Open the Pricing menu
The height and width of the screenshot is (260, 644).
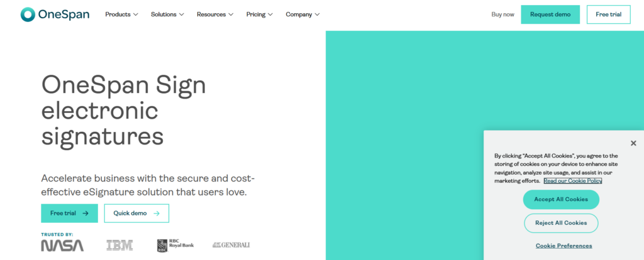pos(260,14)
